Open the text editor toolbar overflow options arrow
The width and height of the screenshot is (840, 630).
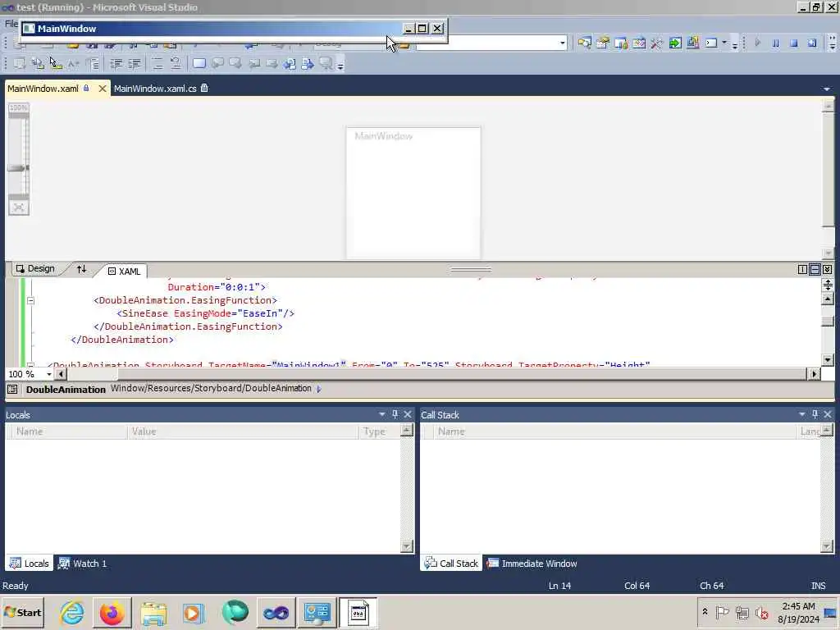click(340, 66)
